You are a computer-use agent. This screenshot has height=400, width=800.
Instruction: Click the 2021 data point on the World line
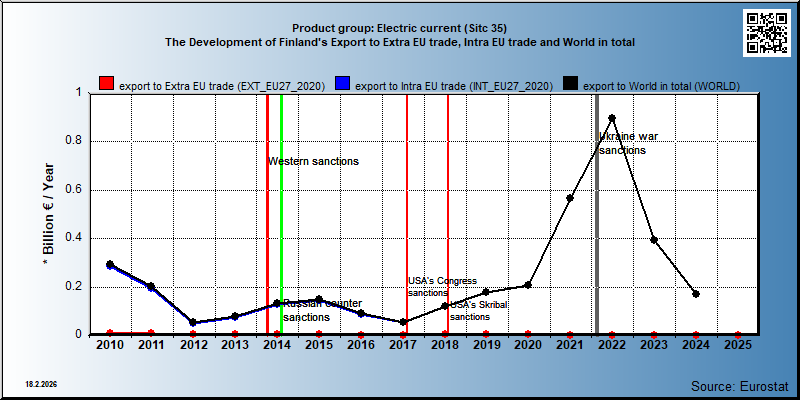coord(570,198)
